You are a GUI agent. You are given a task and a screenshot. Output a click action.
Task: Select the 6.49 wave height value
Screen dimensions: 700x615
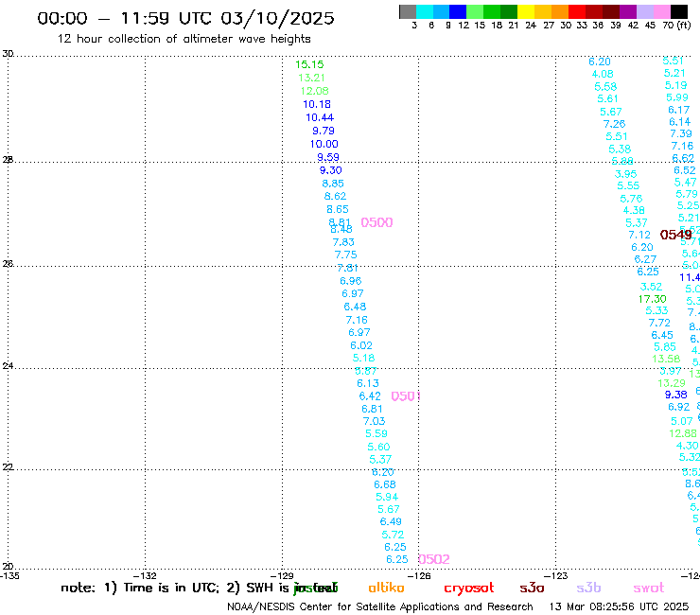[391, 521]
